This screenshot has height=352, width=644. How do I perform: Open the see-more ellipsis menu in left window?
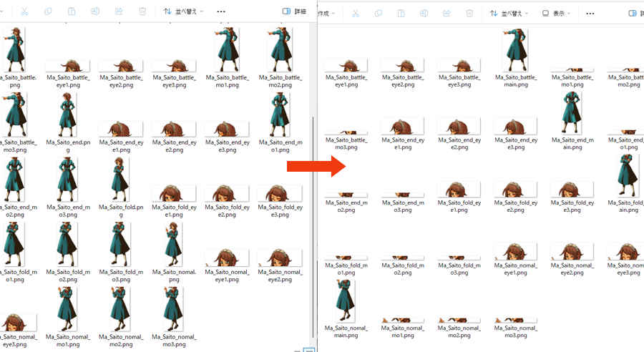click(x=221, y=12)
